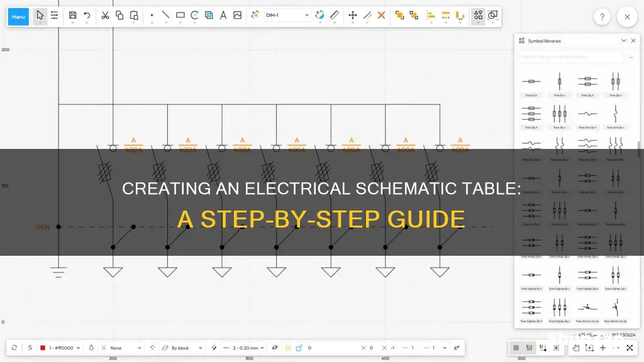Select the Text tool
The height and width of the screenshot is (362, 644).
[223, 16]
